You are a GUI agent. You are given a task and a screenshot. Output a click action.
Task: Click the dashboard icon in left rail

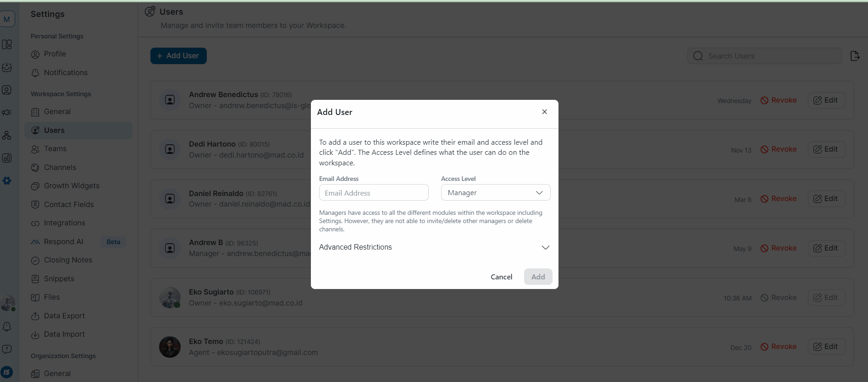click(7, 44)
